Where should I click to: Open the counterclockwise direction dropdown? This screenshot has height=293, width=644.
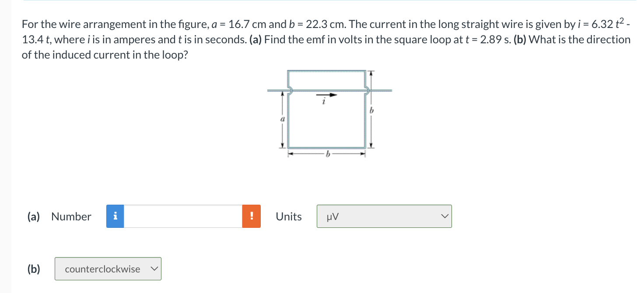pyautogui.click(x=108, y=269)
